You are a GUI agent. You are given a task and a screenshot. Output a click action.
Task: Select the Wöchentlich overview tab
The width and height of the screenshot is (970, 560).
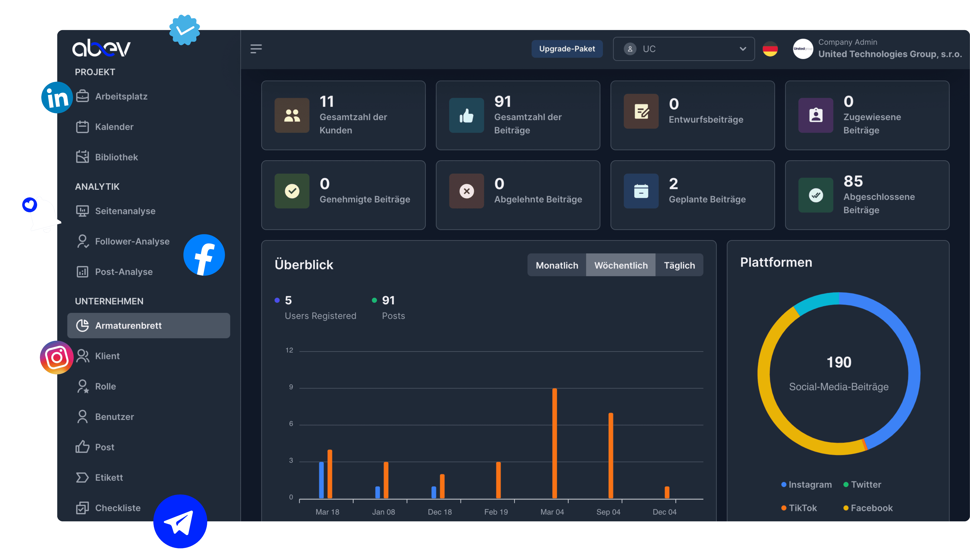click(x=621, y=265)
